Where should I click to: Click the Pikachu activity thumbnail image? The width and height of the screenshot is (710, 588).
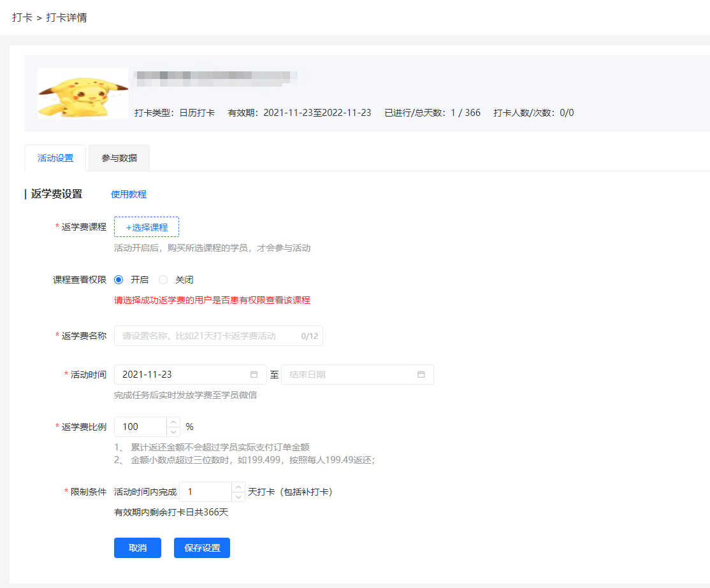point(83,93)
